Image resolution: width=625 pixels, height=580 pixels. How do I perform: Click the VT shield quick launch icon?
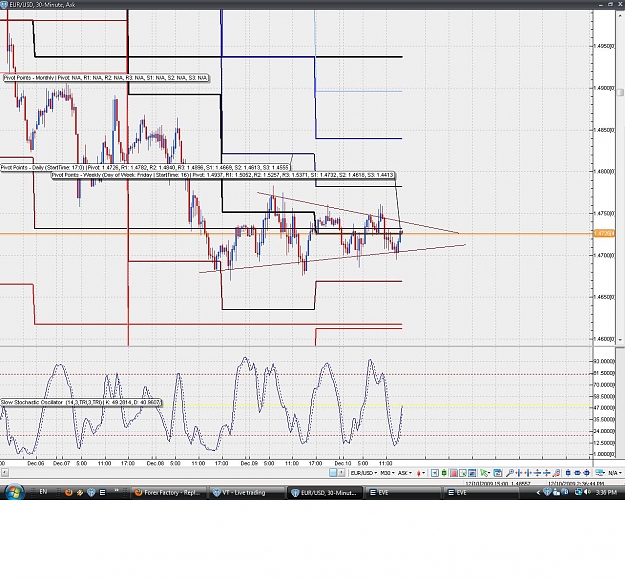pyautogui.click(x=91, y=492)
